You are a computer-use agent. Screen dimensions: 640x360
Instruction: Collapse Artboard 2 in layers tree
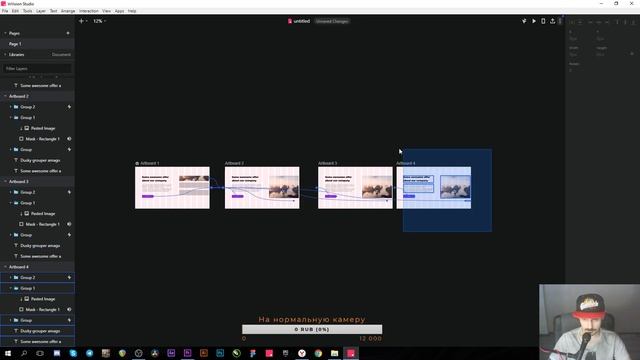(x=5, y=96)
